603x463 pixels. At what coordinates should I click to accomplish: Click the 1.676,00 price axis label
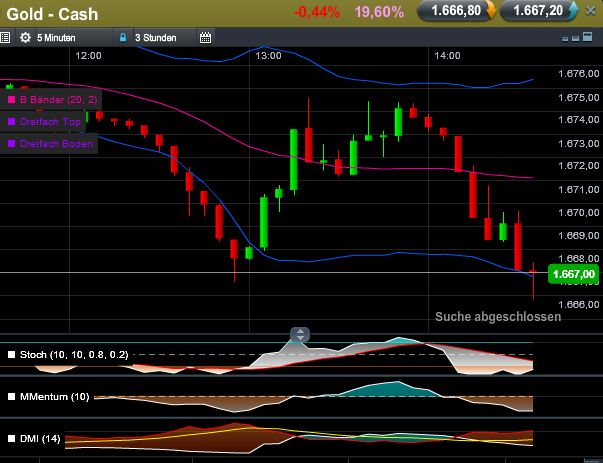coord(578,73)
